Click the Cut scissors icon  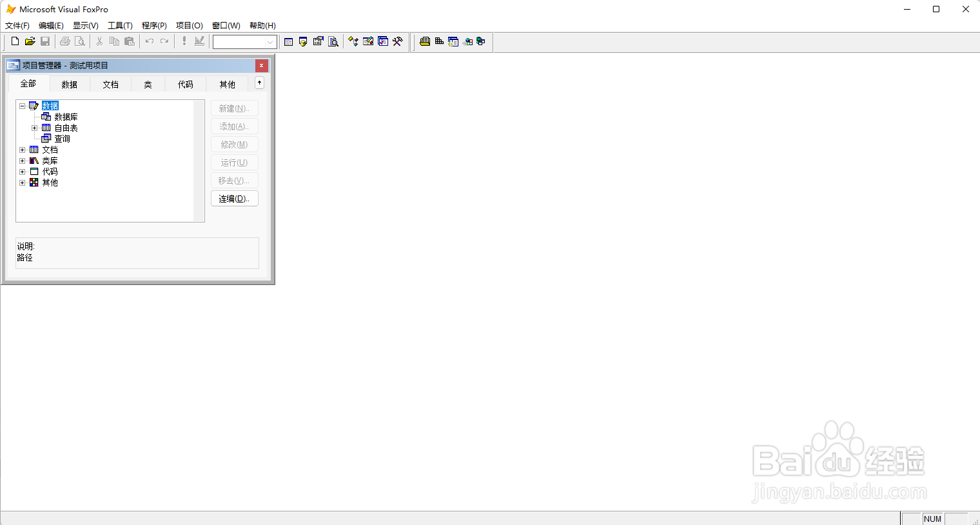99,41
